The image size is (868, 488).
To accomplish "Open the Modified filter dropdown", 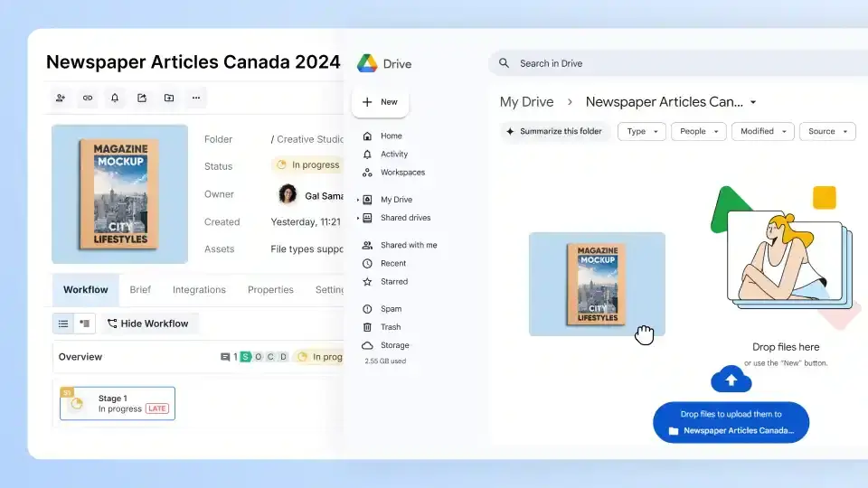I will click(762, 131).
